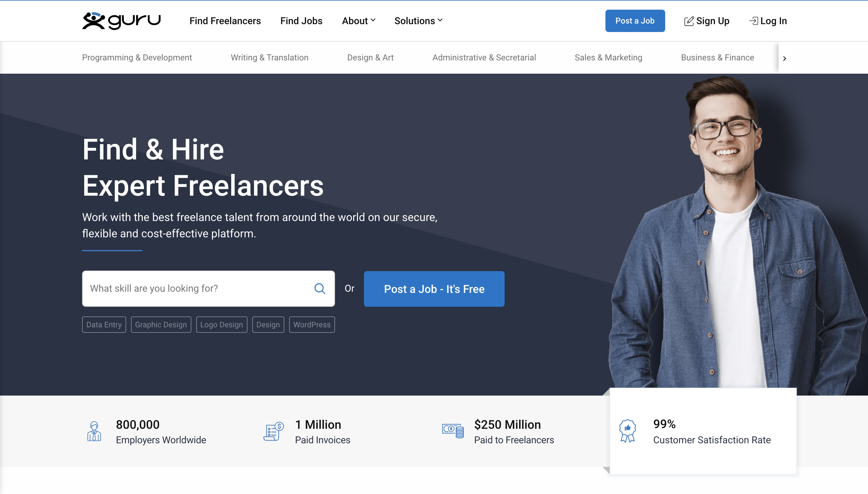
Task: Click the Guru logo
Action: point(121,21)
